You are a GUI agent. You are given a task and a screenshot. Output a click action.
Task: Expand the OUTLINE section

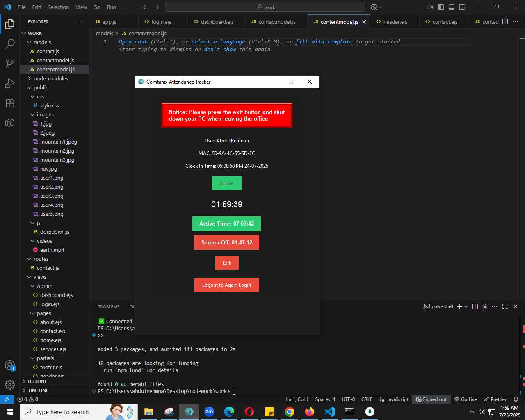click(x=55, y=381)
